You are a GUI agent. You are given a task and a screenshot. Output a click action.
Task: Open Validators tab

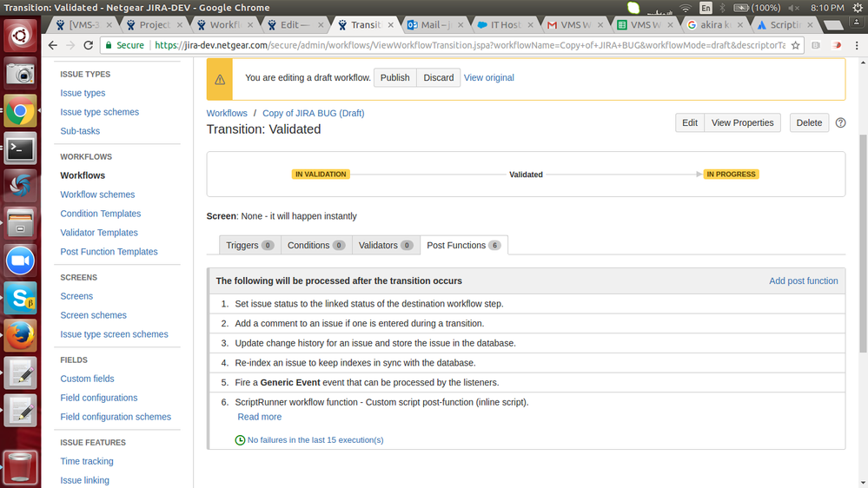[386, 245]
